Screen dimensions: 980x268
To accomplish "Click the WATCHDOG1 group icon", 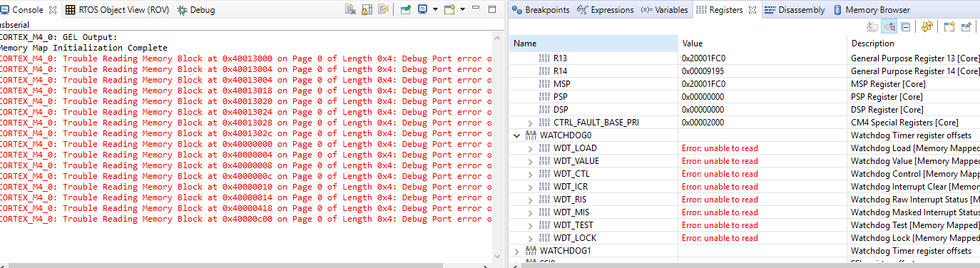I will [x=531, y=251].
